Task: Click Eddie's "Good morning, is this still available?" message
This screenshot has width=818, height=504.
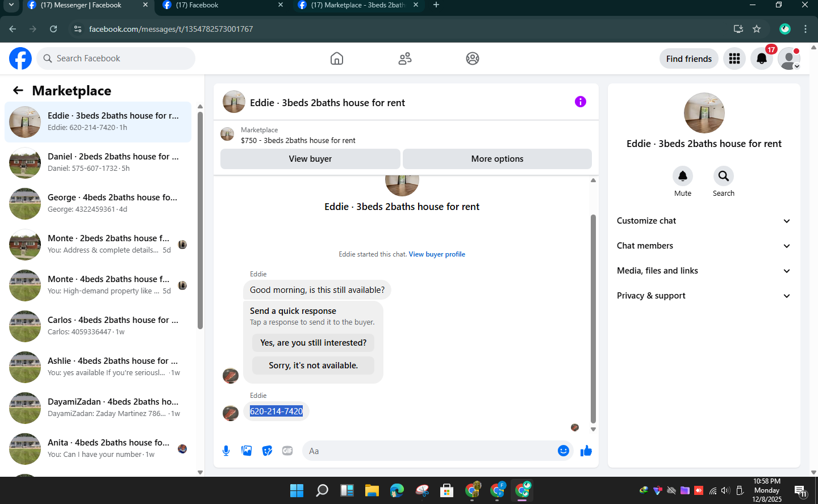Action: click(317, 290)
